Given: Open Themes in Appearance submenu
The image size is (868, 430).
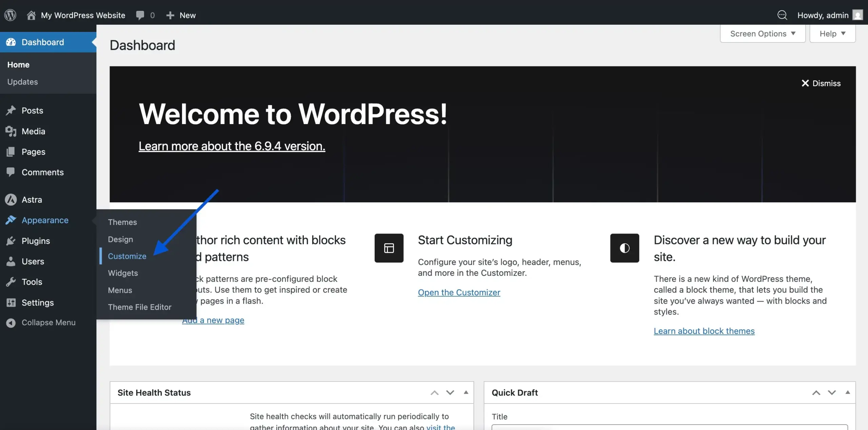Looking at the screenshot, I should pos(122,222).
